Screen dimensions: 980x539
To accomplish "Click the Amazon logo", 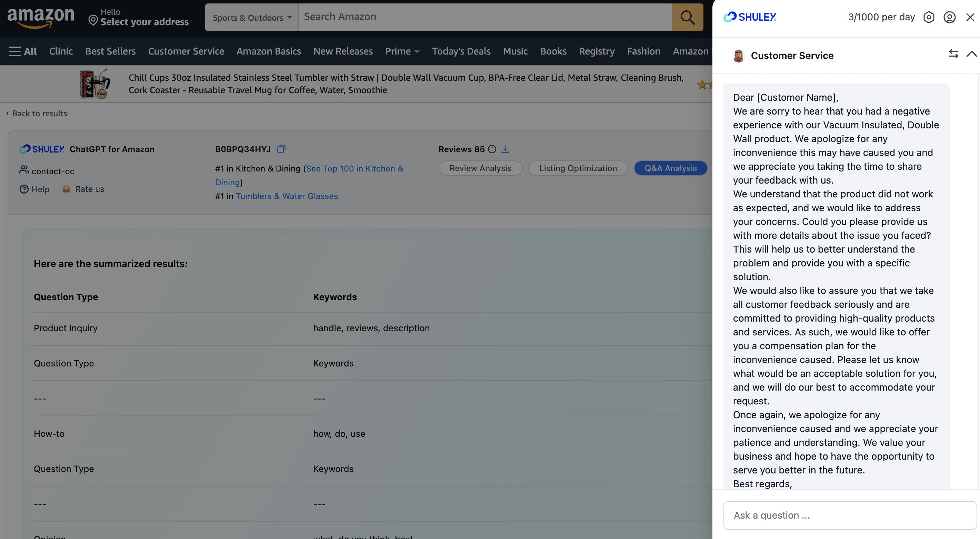I will click(x=41, y=18).
